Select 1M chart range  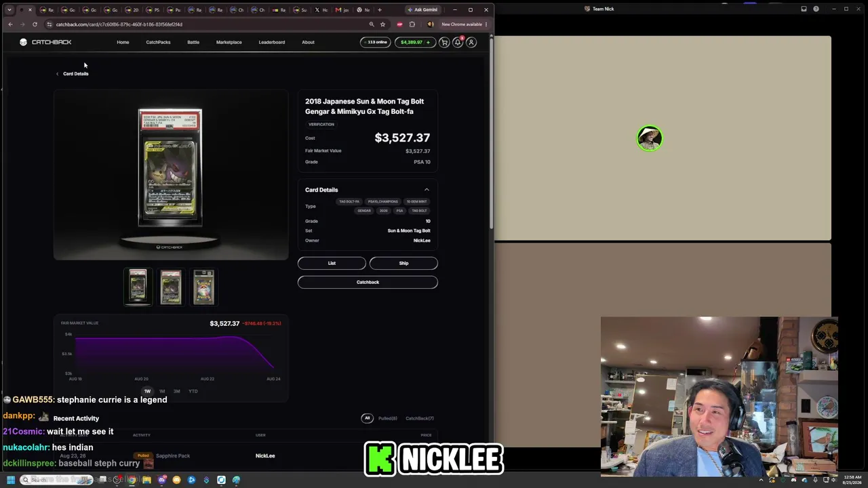point(162,391)
